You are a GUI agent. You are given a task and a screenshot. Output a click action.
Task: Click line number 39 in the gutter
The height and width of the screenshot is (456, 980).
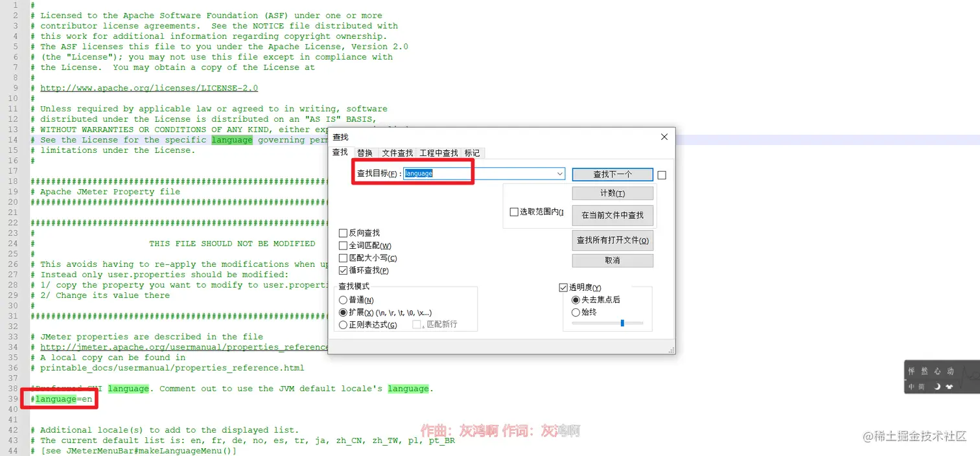pyautogui.click(x=12, y=399)
